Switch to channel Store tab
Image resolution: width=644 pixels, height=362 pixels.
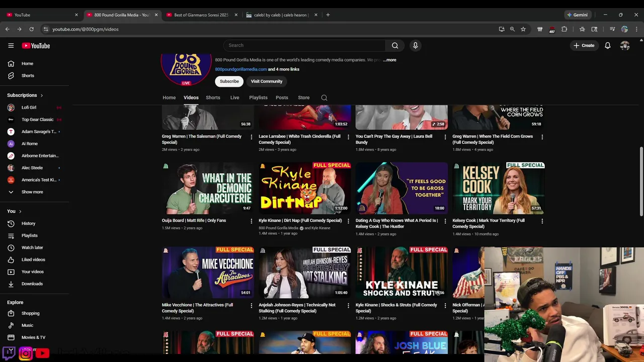click(304, 98)
